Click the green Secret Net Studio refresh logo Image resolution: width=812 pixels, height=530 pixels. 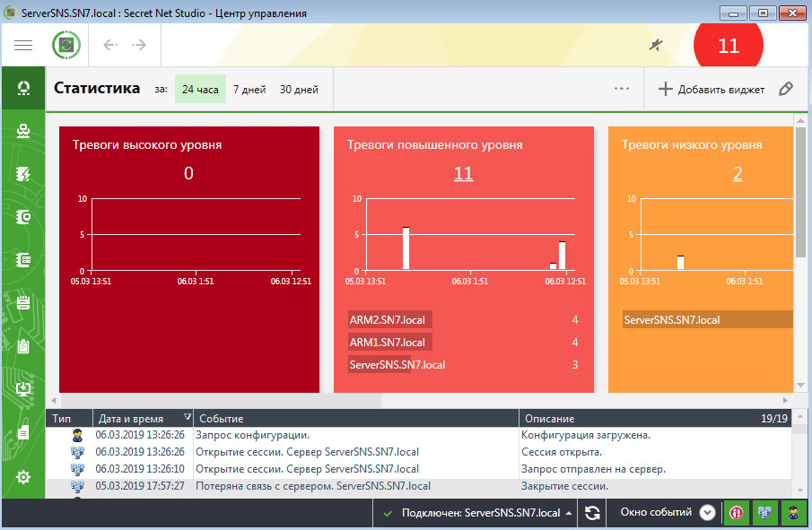[66, 45]
